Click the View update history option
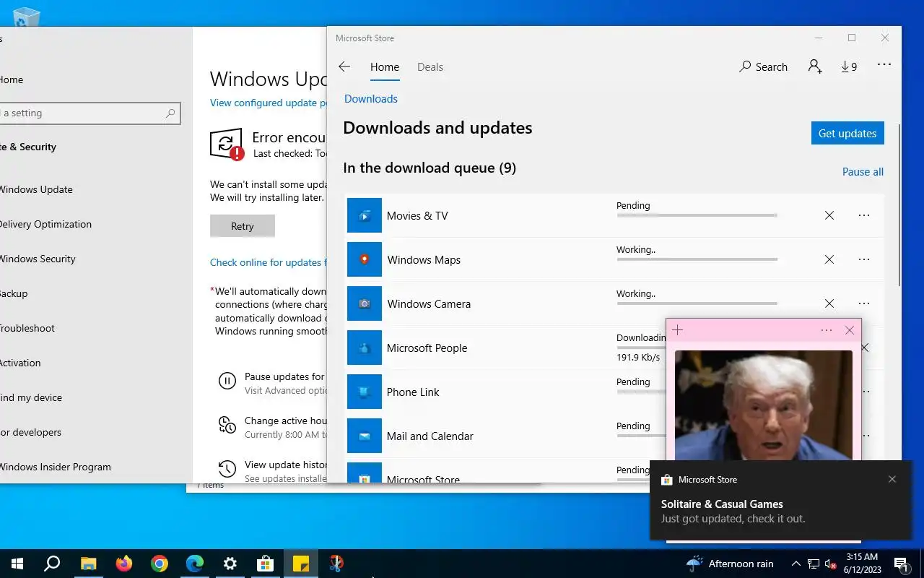 tap(272, 471)
